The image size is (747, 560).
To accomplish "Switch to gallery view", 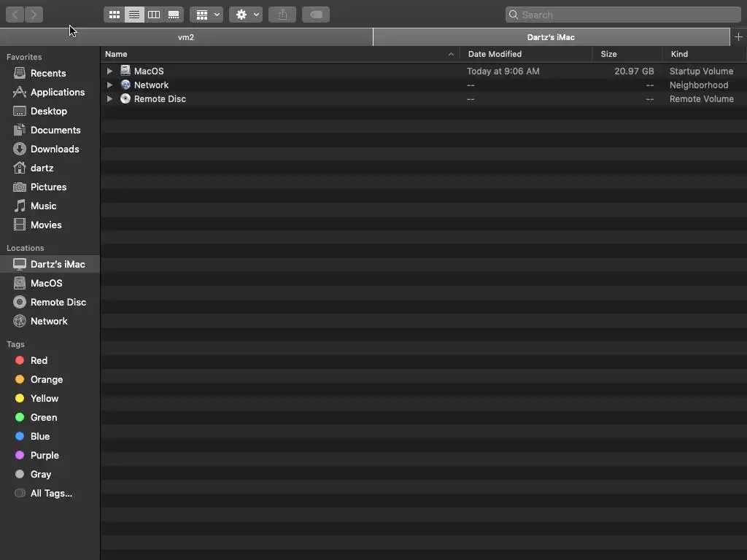I will (174, 15).
